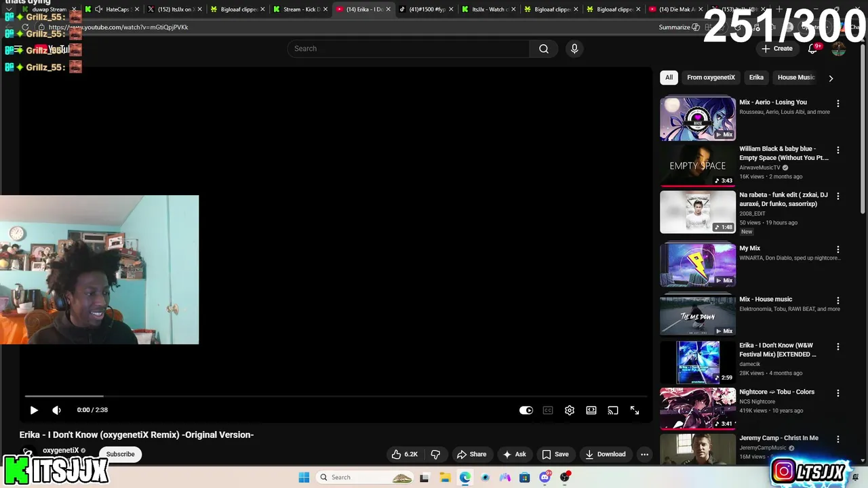Open the Create menu

pos(776,49)
